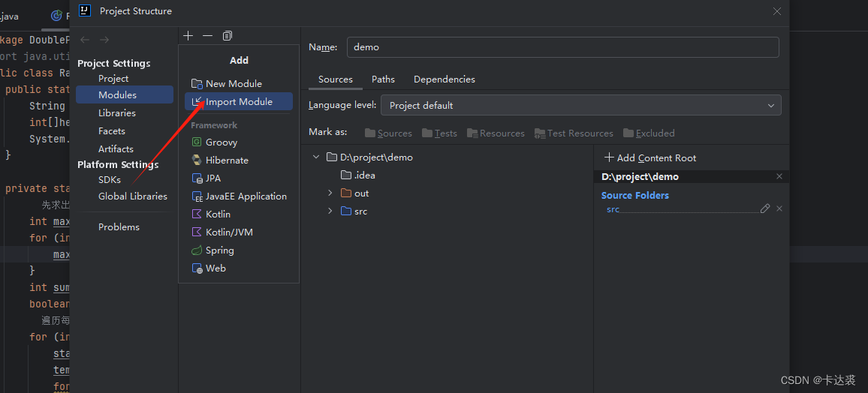Click Add Content Root button
The image size is (868, 393).
(x=650, y=158)
